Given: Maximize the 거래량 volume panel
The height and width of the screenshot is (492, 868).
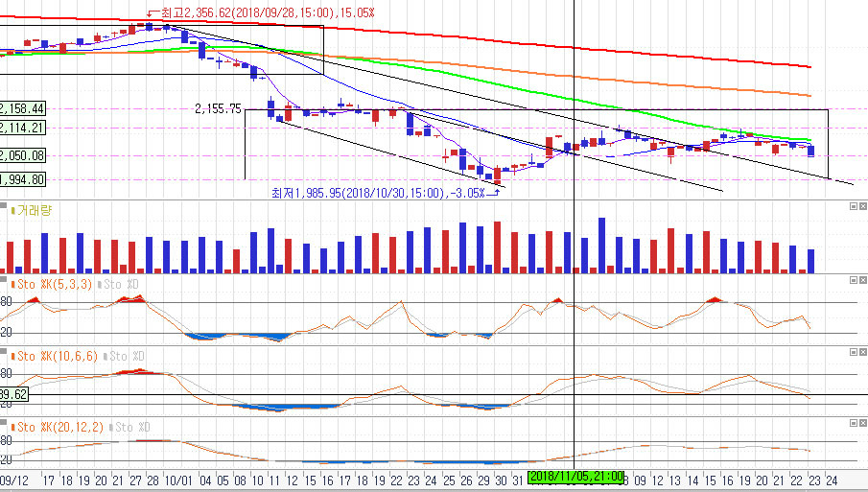Looking at the screenshot, I should coord(853,206).
